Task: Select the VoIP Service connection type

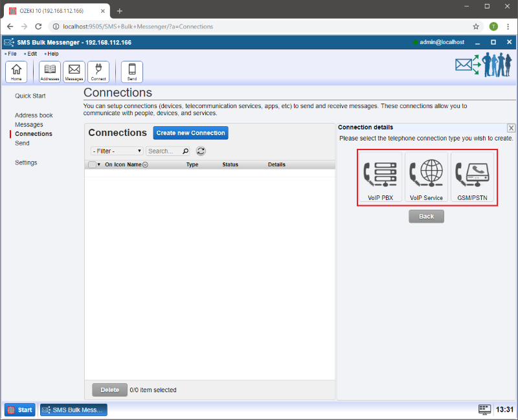Action: (426, 177)
